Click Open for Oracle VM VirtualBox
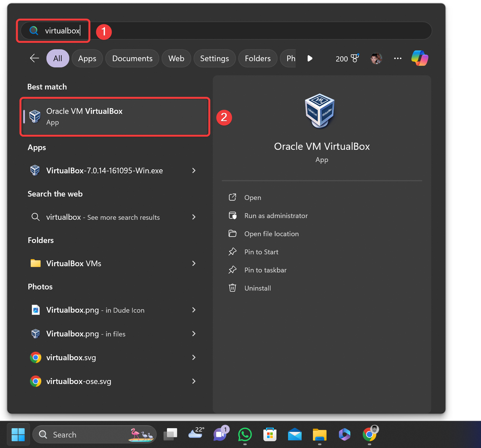This screenshot has width=481, height=448. click(x=253, y=198)
